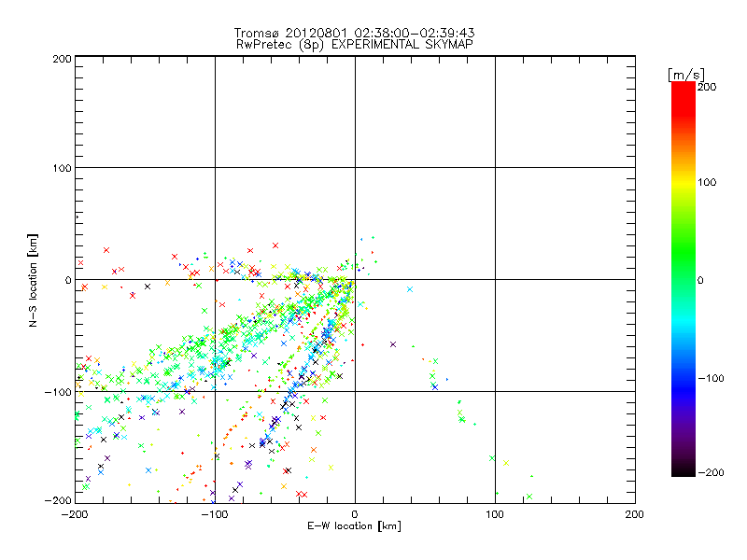
Task: Click the x-axis tick label 200
Action: 635,514
